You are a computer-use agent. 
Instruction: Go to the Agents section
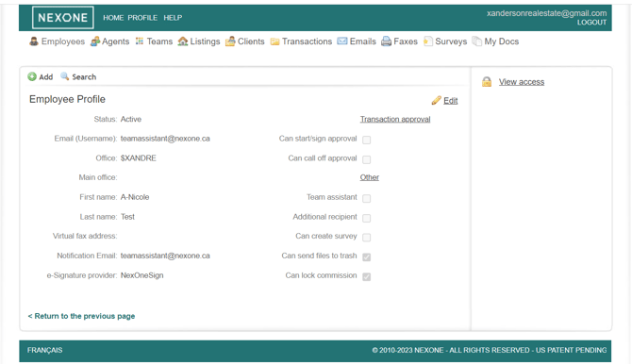pos(116,41)
